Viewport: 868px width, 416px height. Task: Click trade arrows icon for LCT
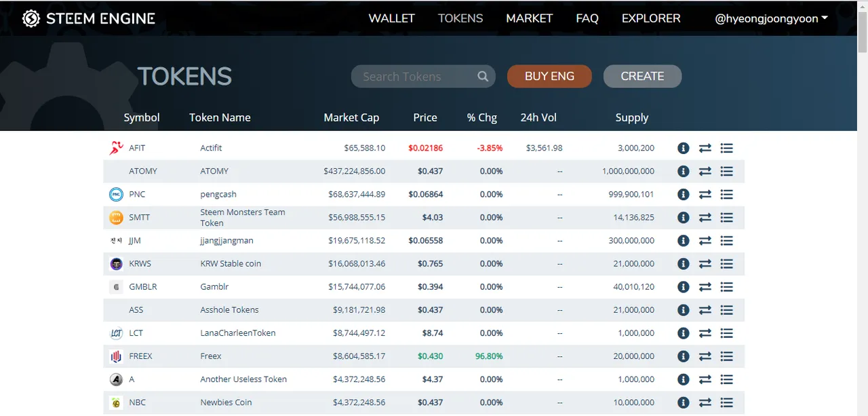(705, 333)
